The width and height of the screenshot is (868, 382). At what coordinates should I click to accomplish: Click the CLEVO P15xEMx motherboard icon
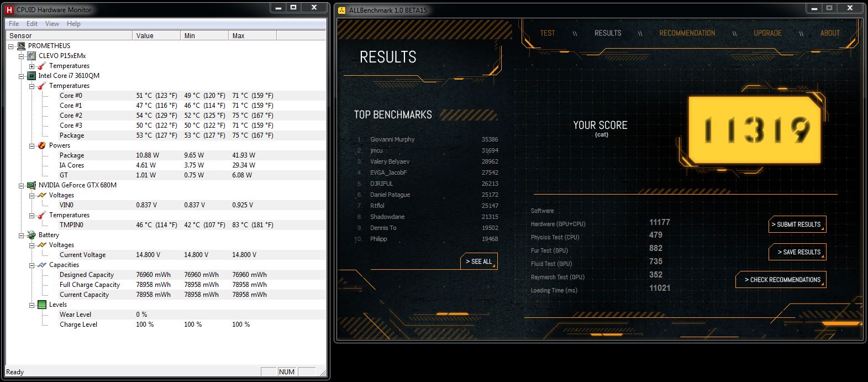coord(31,56)
